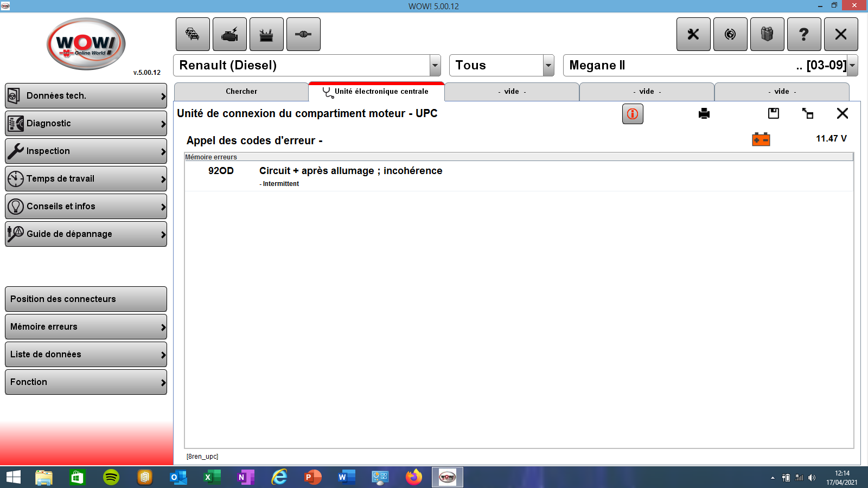
Task: Select the middle vide tab
Action: [647, 92]
